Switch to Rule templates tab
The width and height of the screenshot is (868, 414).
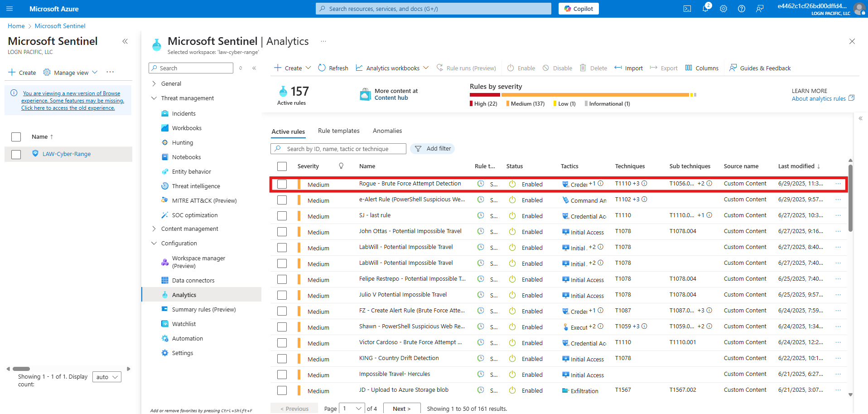[x=338, y=131]
